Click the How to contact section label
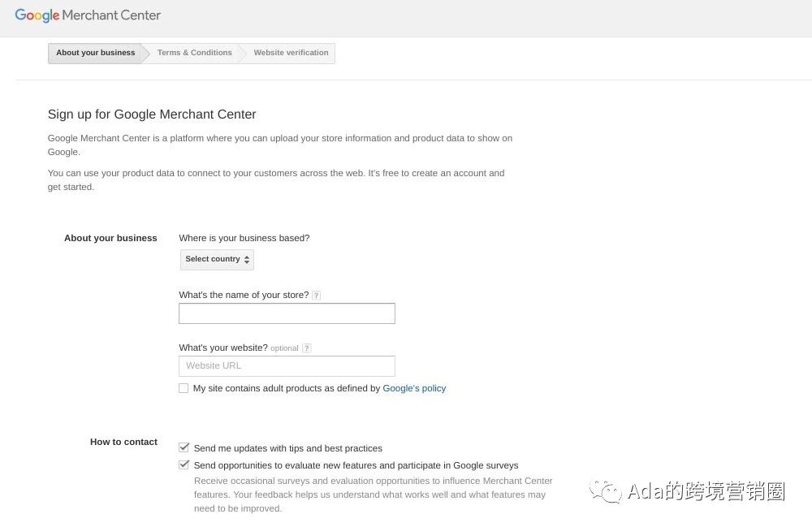Viewport: 812px width, 527px height. (x=123, y=442)
